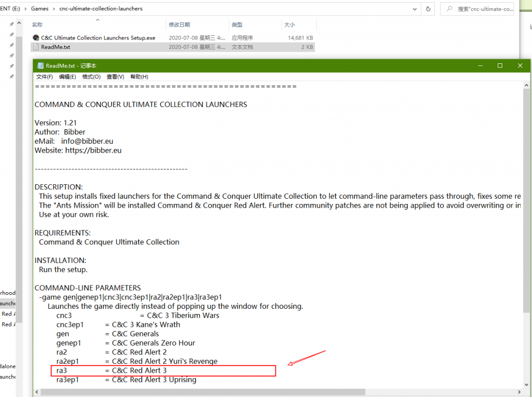Viewport: 532px width, 397px height.
Task: Click the 'Command & Conquer Ultimate Collection' requirement line
Action: coord(109,242)
